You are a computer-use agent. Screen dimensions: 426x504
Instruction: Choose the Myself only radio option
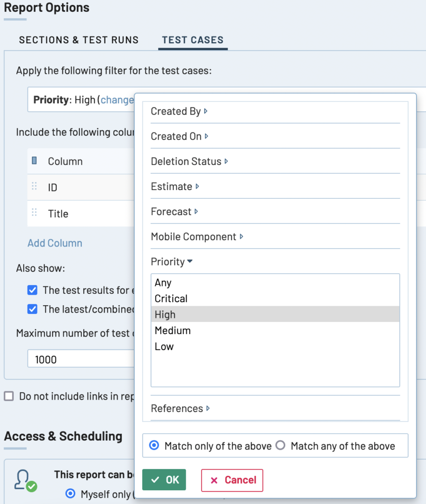tap(70, 494)
